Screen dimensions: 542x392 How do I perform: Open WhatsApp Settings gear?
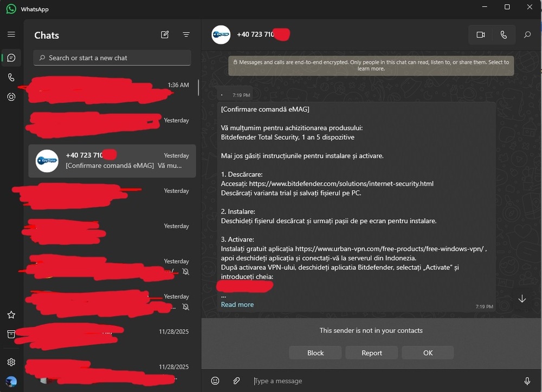tap(11, 362)
